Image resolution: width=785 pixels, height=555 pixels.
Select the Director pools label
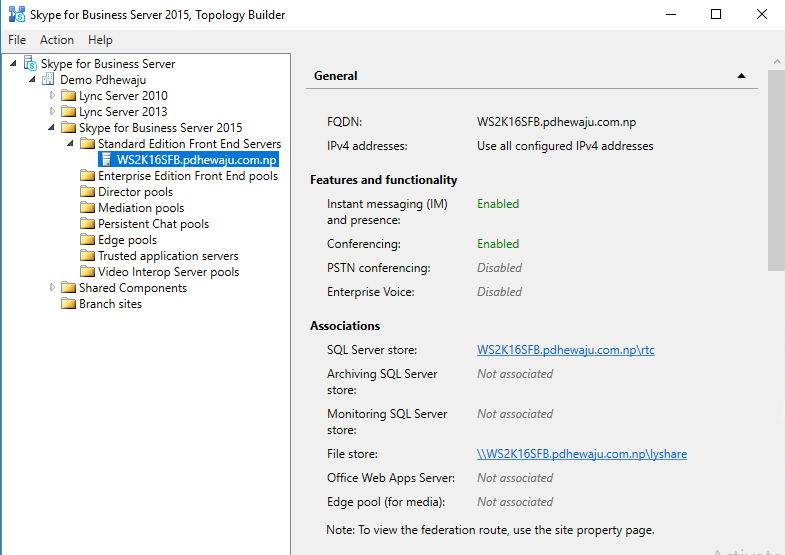click(135, 192)
